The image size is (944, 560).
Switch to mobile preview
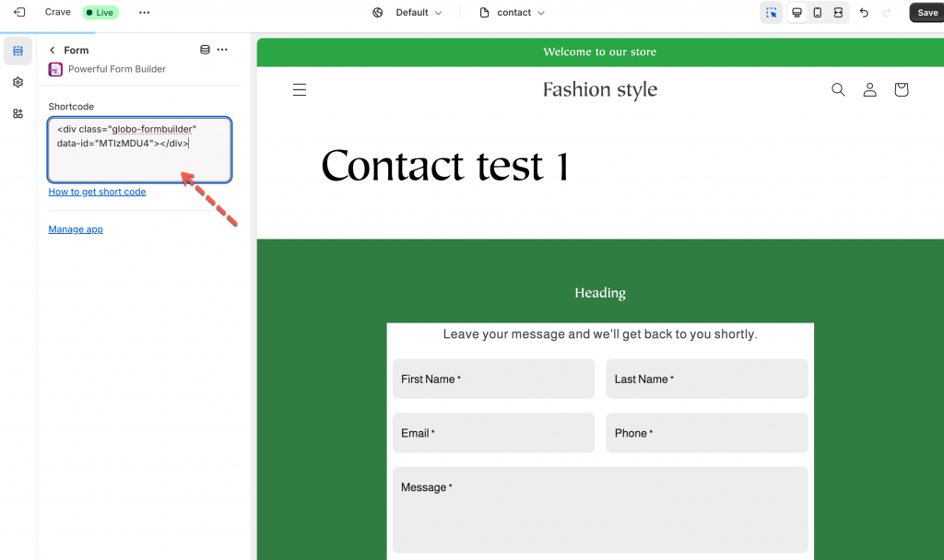point(817,13)
